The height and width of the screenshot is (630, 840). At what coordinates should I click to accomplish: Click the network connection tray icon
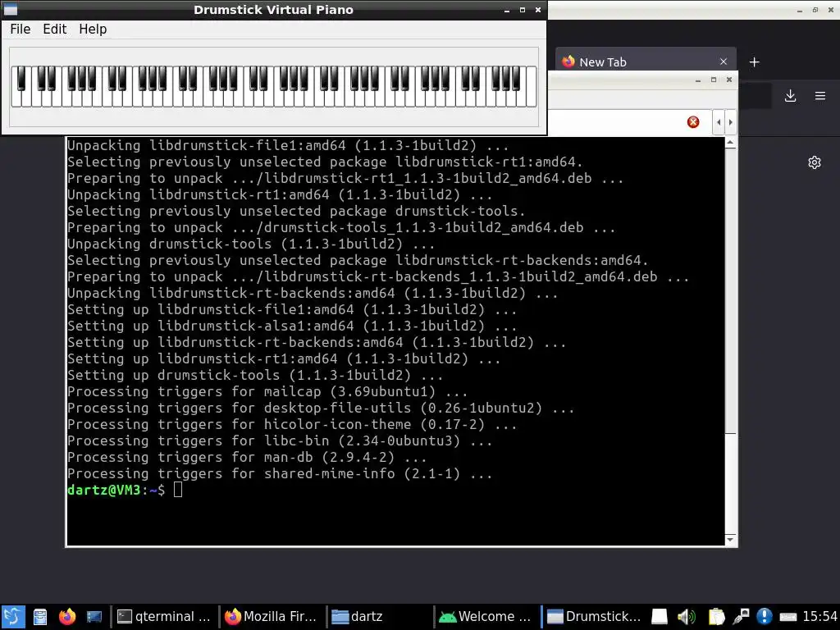click(x=742, y=617)
